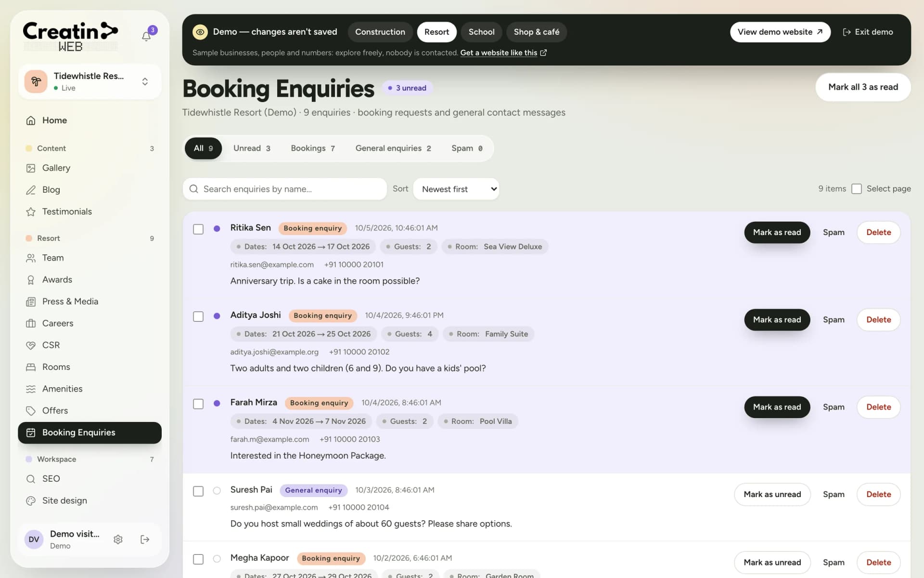
Task: Click the Tidewhistle Resort palm tree logo
Action: 36,81
